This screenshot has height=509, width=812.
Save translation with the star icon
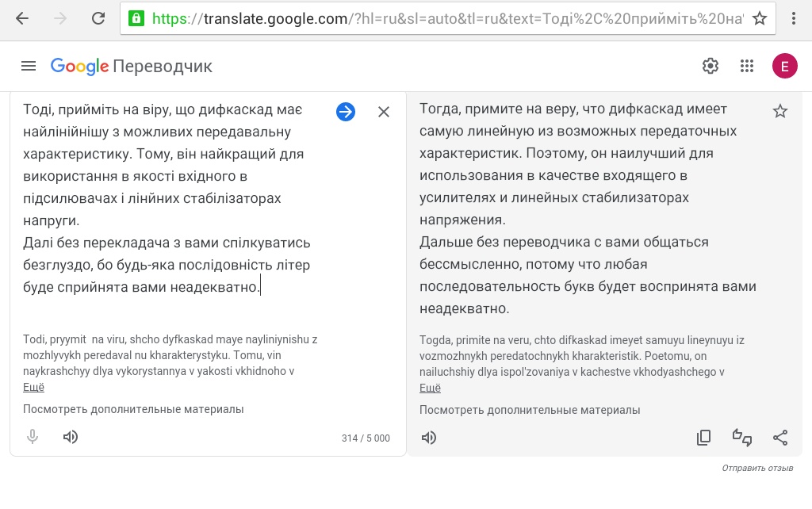pos(780,111)
